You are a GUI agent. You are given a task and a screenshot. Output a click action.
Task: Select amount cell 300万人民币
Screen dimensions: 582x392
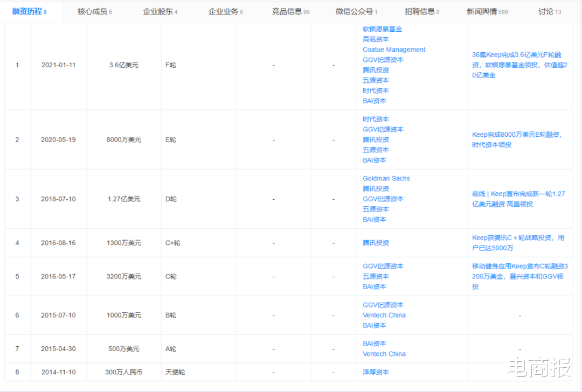(123, 372)
